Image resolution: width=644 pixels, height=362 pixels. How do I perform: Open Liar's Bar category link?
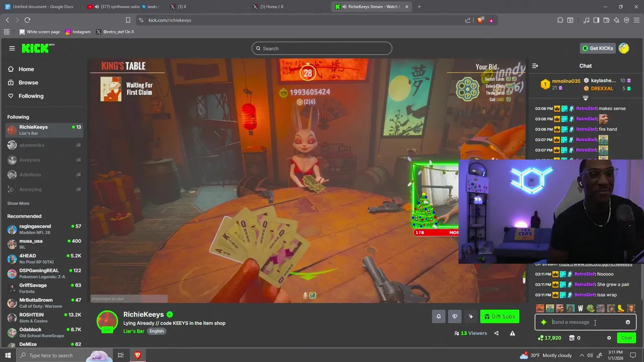click(x=134, y=331)
